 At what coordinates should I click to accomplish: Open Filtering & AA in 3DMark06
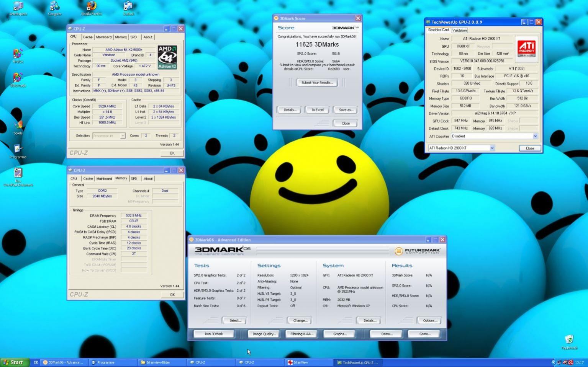302,334
